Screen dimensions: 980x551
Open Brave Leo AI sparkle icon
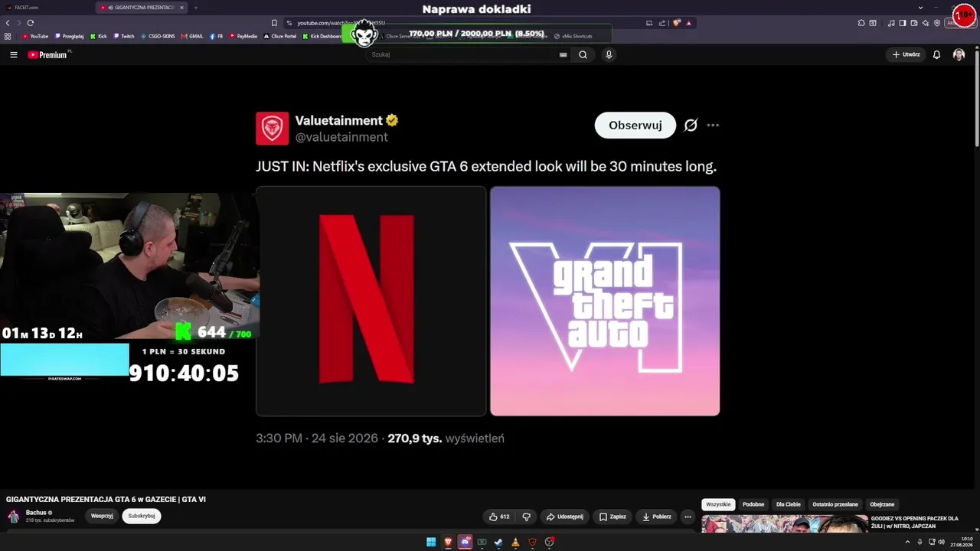(x=926, y=23)
